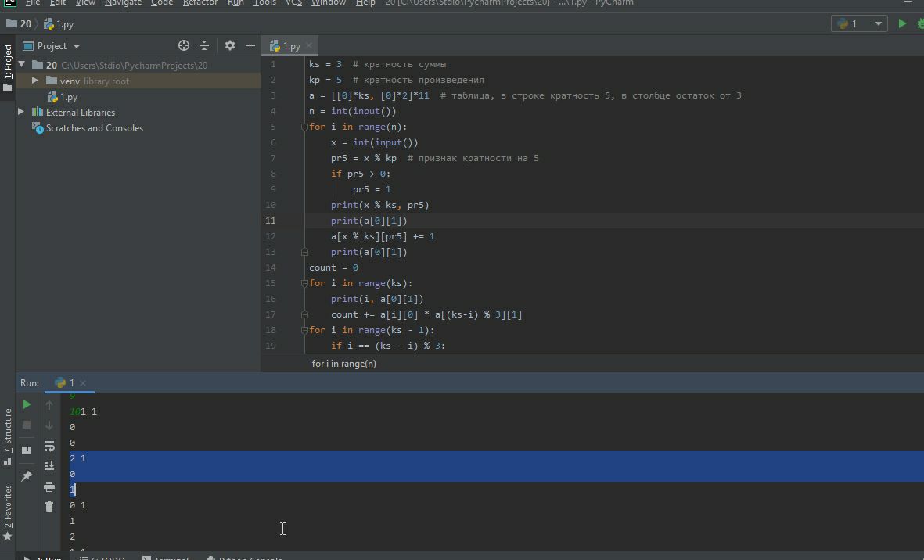The width and height of the screenshot is (924, 560).
Task: Open run configuration dropdown labeled 1
Action: (x=859, y=23)
